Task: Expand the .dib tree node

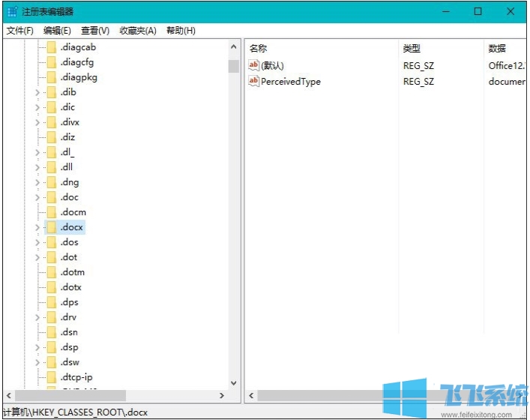Action: 37,92
